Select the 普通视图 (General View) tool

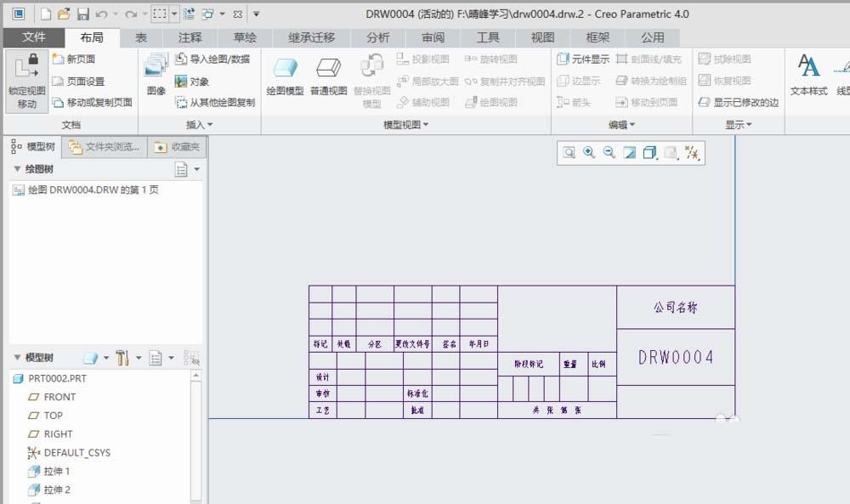328,74
